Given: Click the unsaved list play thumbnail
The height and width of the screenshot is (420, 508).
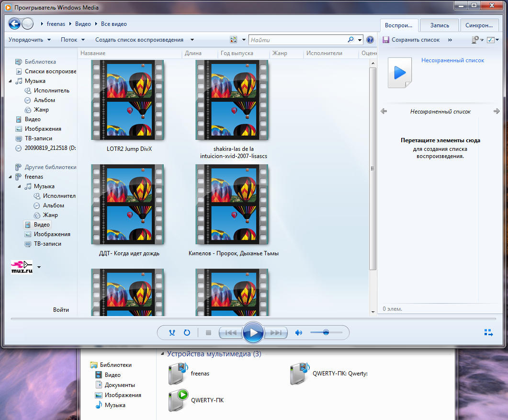Looking at the screenshot, I should (400, 73).
